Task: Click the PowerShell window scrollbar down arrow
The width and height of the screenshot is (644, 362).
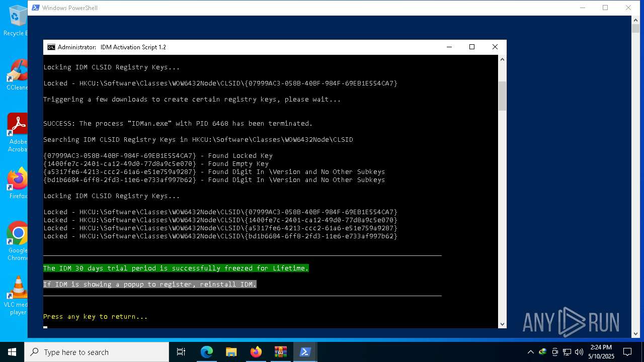Action: click(x=636, y=333)
